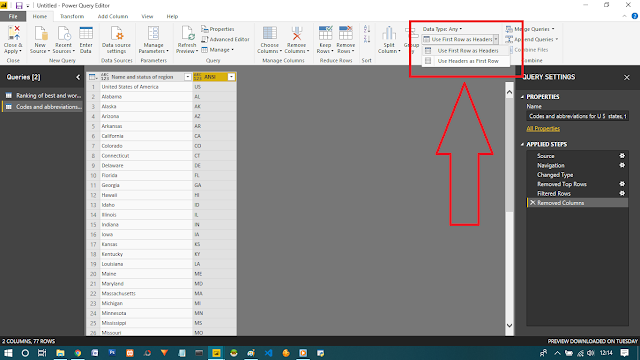Click the Refresh Preview icon
The width and height of the screenshot is (640, 360).
(x=187, y=33)
